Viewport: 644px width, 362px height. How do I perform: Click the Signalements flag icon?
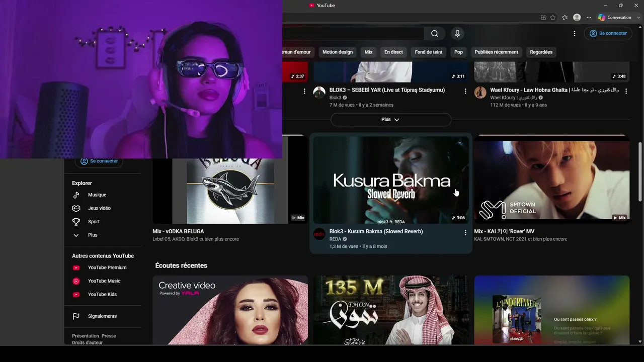(x=76, y=316)
